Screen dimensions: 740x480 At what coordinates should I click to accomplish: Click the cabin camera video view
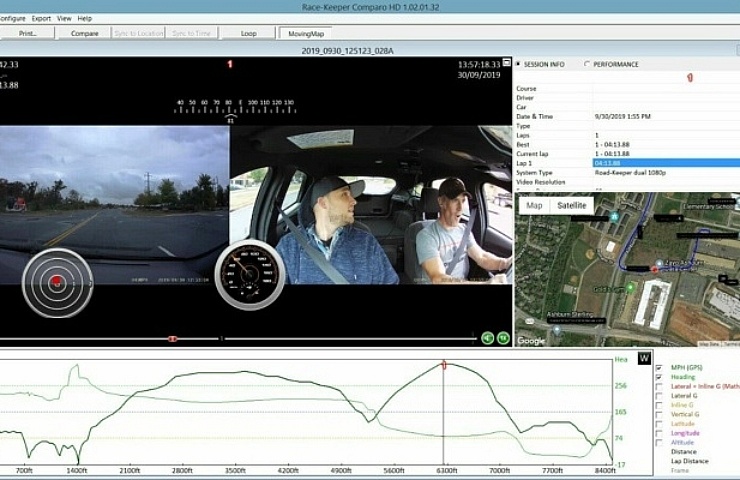[x=371, y=205]
